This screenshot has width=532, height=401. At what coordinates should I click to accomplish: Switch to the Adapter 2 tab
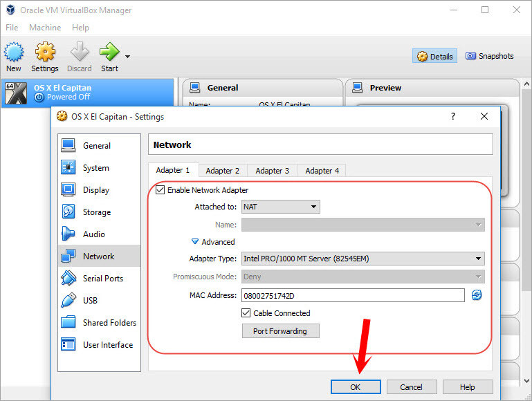[223, 171]
